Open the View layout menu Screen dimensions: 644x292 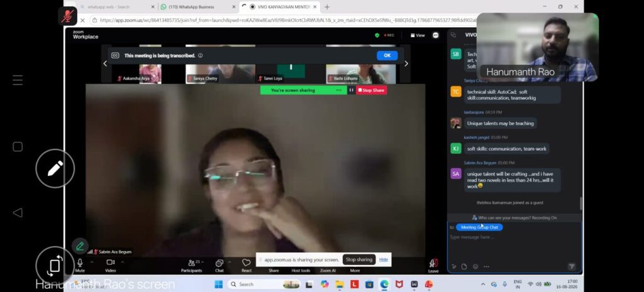click(x=418, y=35)
